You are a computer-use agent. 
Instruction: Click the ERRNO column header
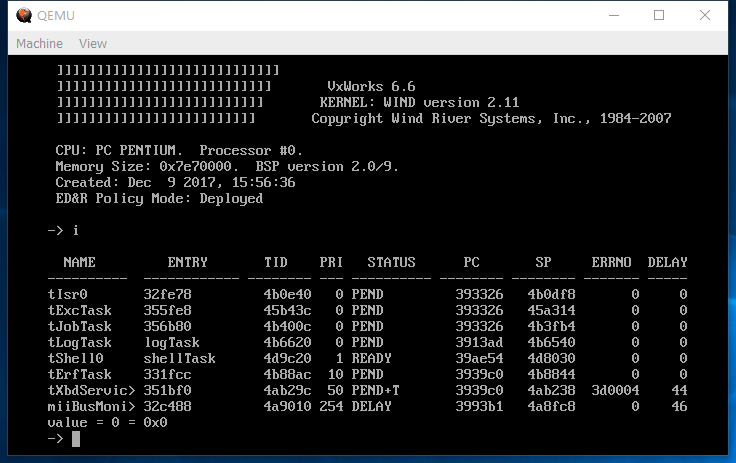click(x=612, y=262)
